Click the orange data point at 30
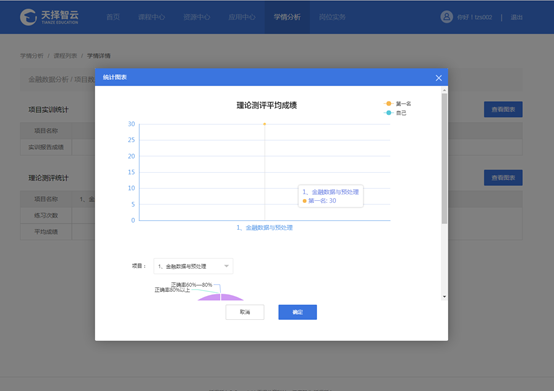The width and height of the screenshot is (554, 391). 264,124
